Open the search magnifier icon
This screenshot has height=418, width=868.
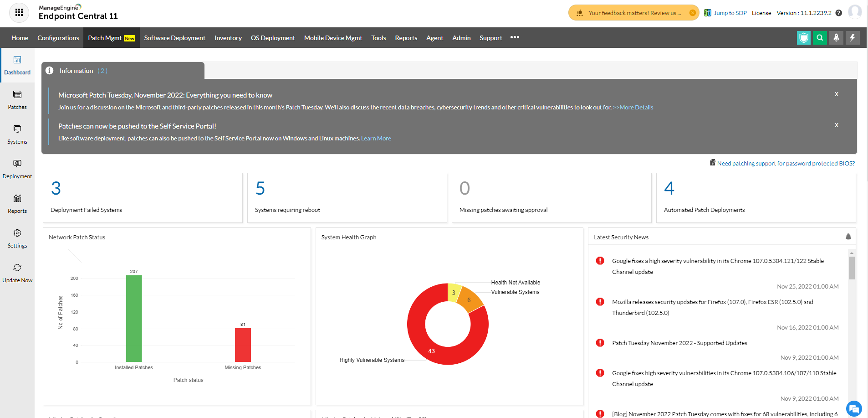tap(820, 38)
